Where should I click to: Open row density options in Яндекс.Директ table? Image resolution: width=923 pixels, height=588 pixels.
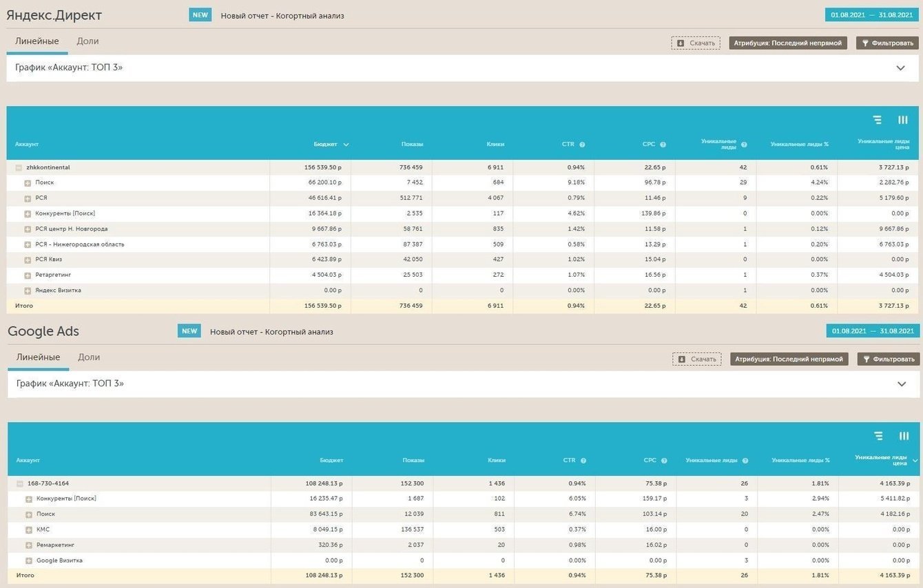878,120
